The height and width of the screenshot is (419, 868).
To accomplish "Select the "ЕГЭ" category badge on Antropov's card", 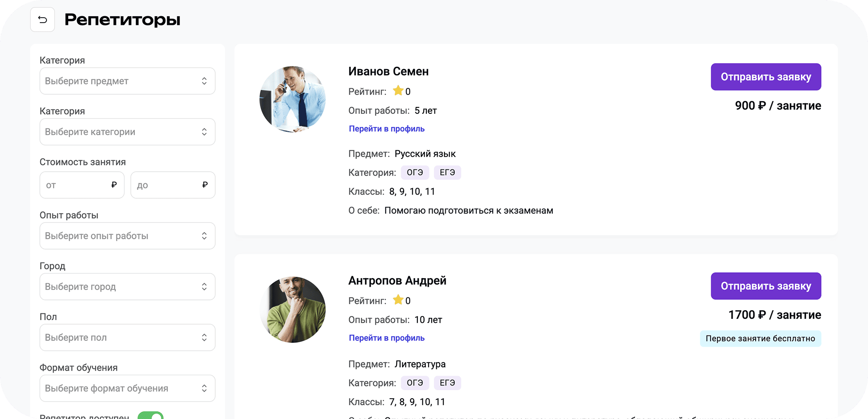I will [447, 382].
